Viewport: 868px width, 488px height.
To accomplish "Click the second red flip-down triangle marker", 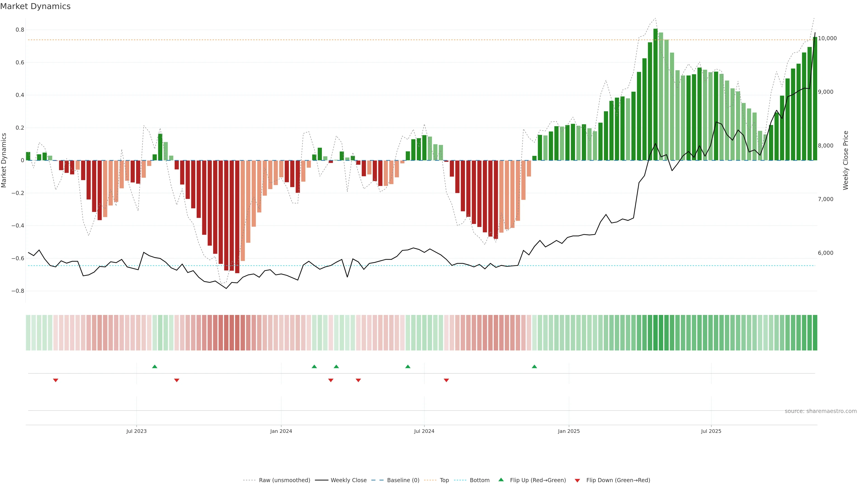I will point(177,380).
